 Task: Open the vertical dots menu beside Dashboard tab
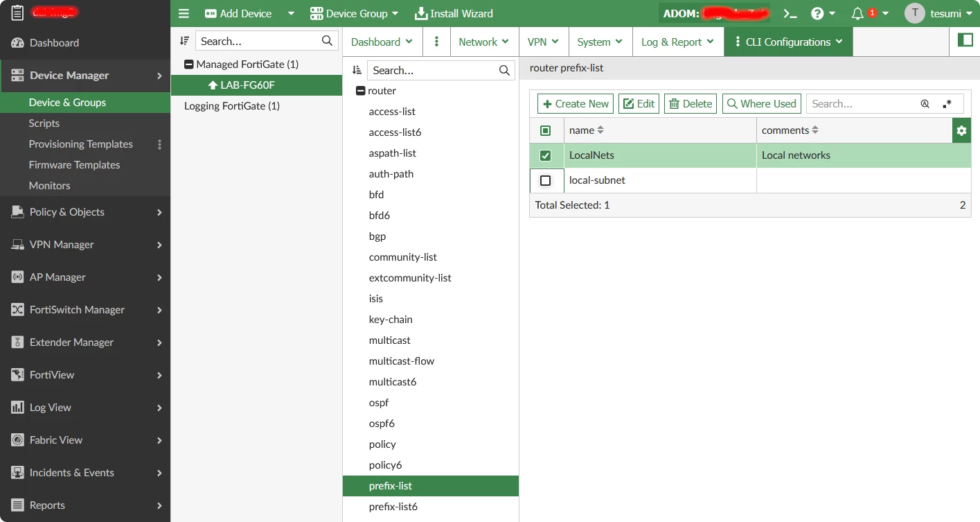436,42
